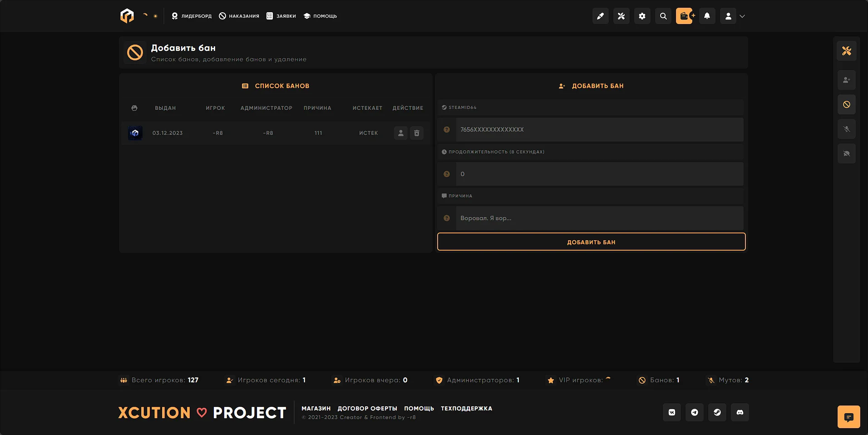Focus the SteamID64 input field
This screenshot has width=868, height=435.
click(x=599, y=130)
